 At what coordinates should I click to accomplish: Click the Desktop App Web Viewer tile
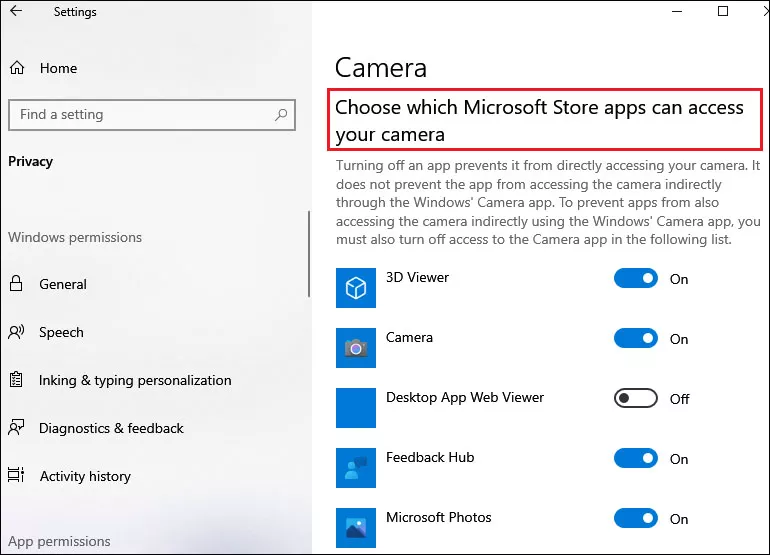[356, 408]
